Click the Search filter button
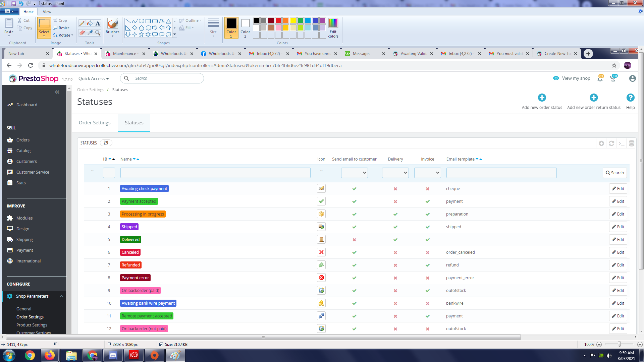 (615, 173)
